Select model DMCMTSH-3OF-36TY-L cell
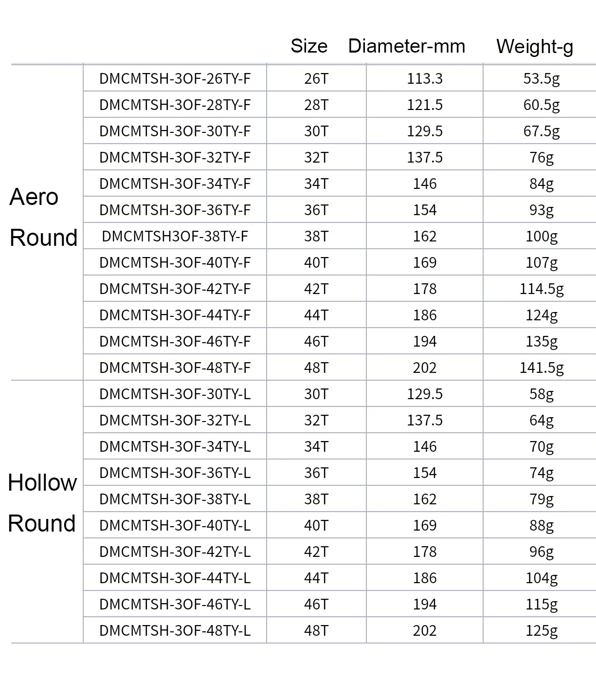596x700 pixels. [175, 473]
